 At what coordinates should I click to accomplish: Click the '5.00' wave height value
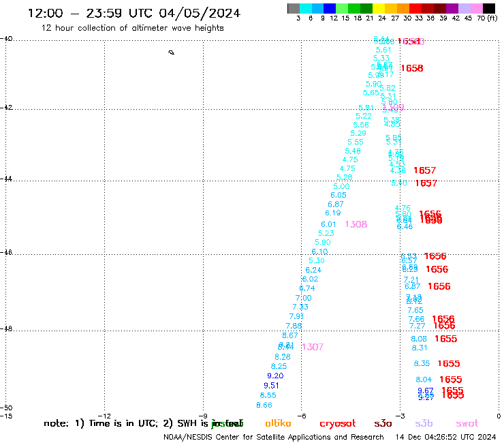click(x=341, y=186)
